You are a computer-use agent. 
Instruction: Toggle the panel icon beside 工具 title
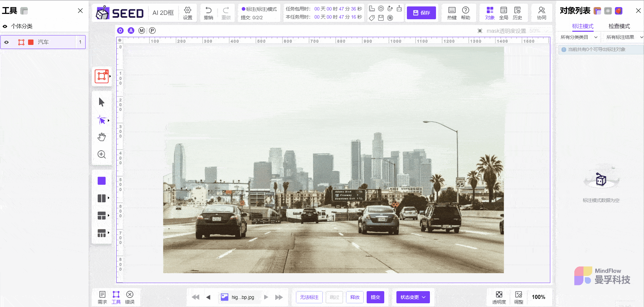[x=24, y=11]
